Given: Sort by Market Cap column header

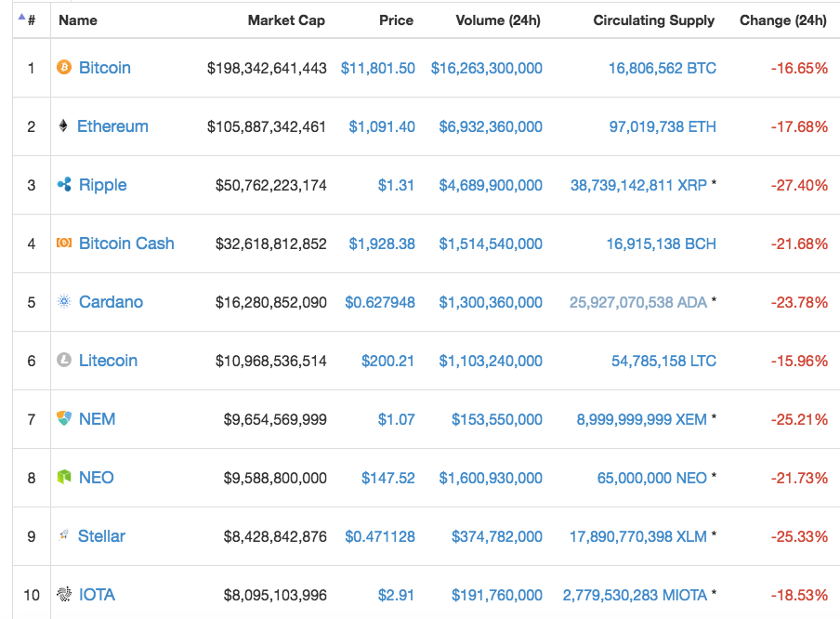Looking at the screenshot, I should click(286, 20).
